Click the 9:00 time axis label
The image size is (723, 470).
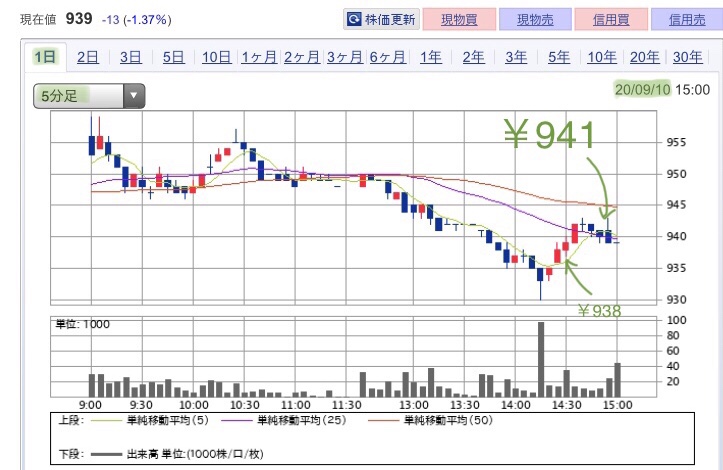coord(90,405)
